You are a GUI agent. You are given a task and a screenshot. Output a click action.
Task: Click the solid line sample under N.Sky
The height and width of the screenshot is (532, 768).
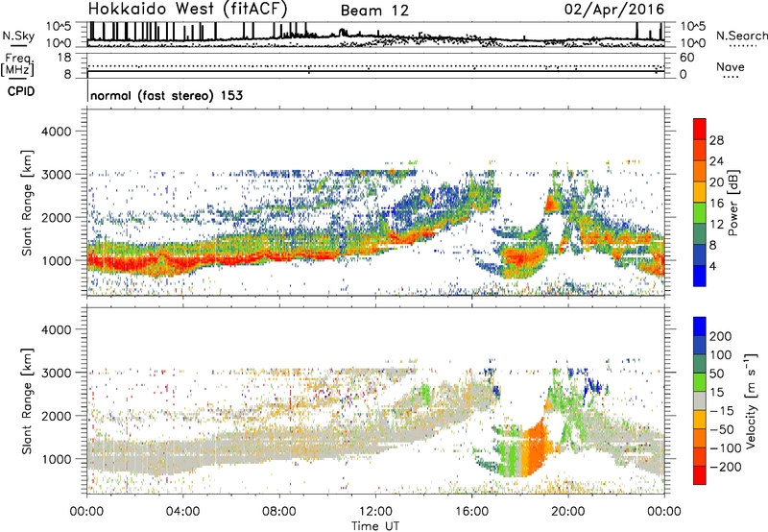click(x=18, y=46)
